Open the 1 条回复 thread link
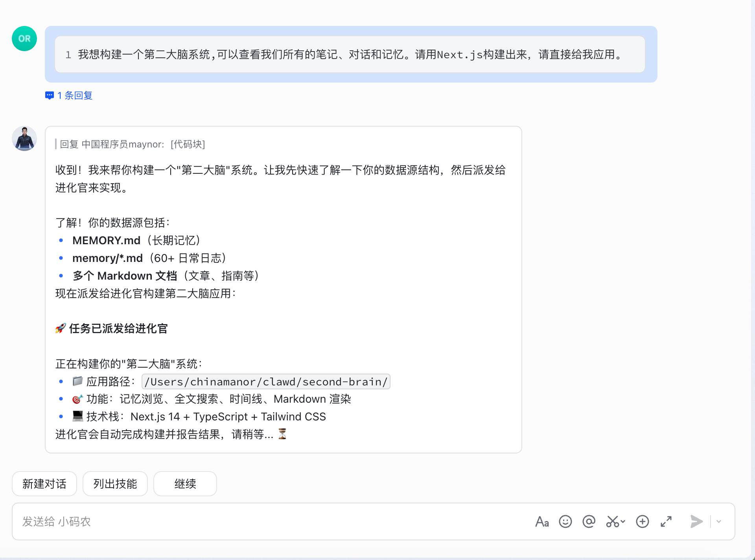 coord(75,96)
